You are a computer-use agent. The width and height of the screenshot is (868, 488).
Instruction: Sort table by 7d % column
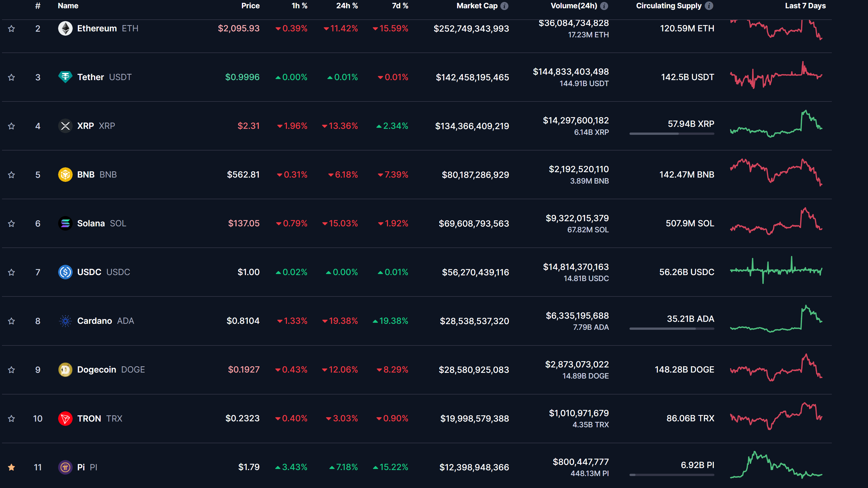coord(400,6)
